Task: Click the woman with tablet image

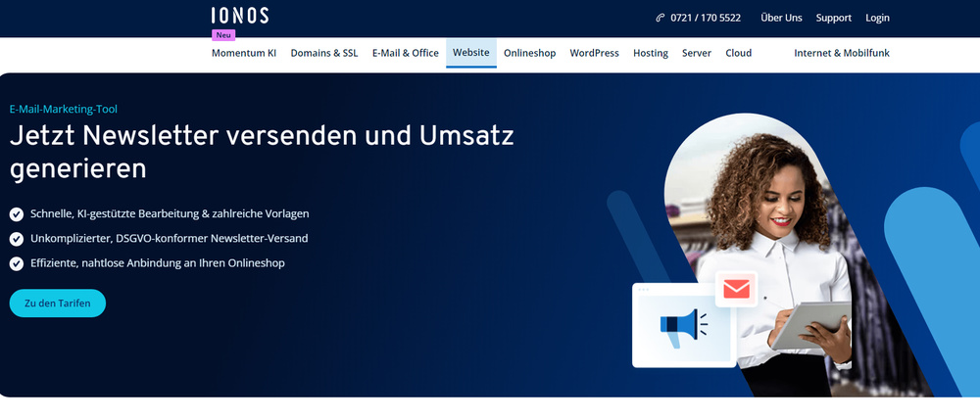Action: pos(774,245)
